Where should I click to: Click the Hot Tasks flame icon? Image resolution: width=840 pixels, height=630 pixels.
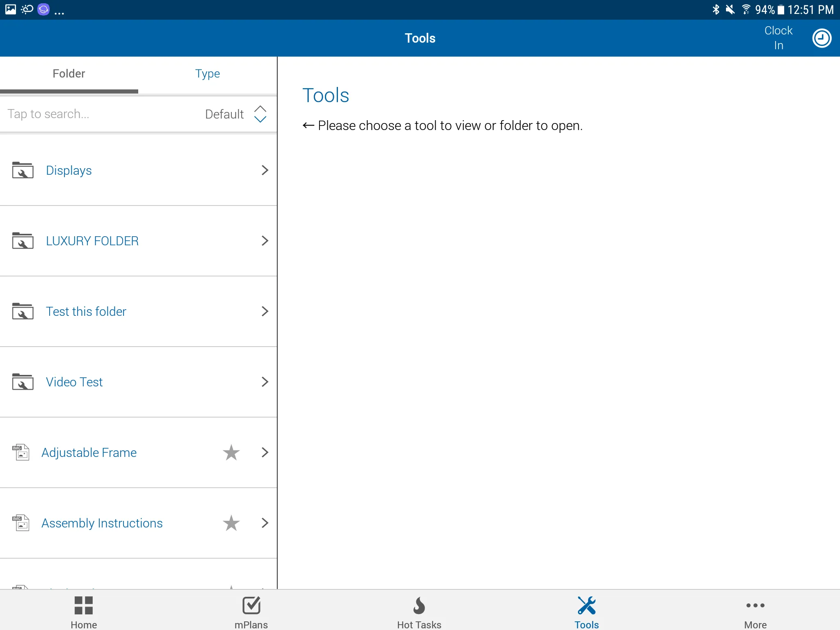[x=419, y=605]
